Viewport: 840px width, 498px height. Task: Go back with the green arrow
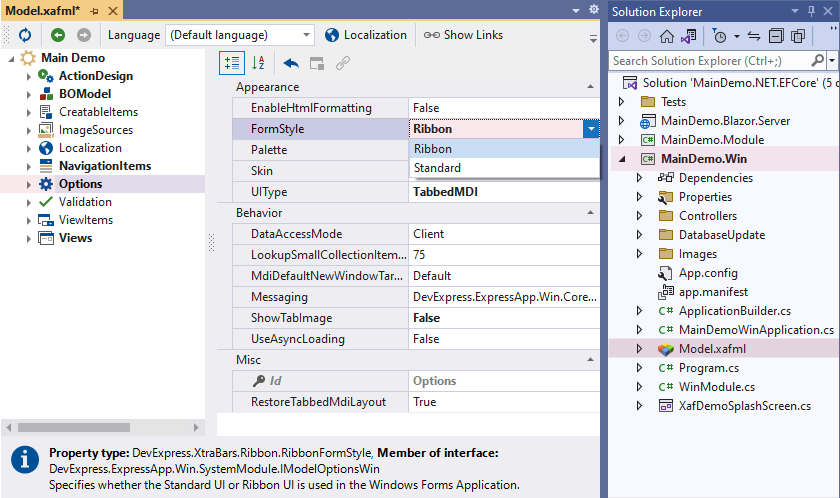tap(58, 35)
